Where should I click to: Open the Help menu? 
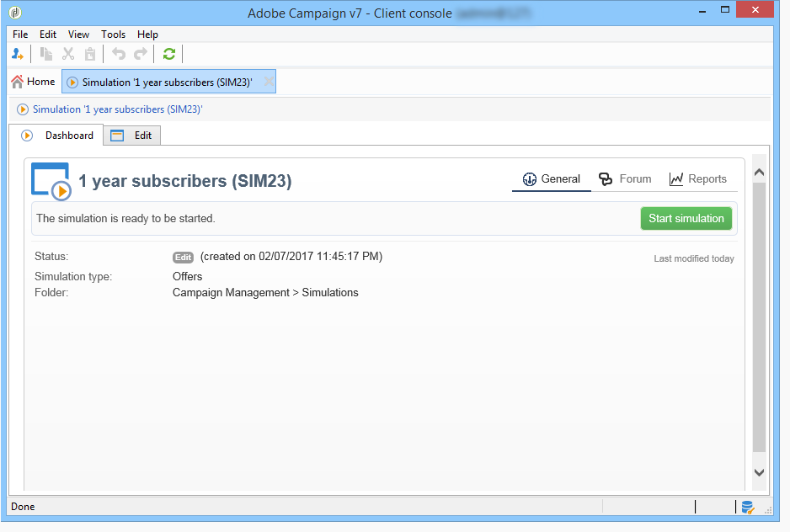147,35
